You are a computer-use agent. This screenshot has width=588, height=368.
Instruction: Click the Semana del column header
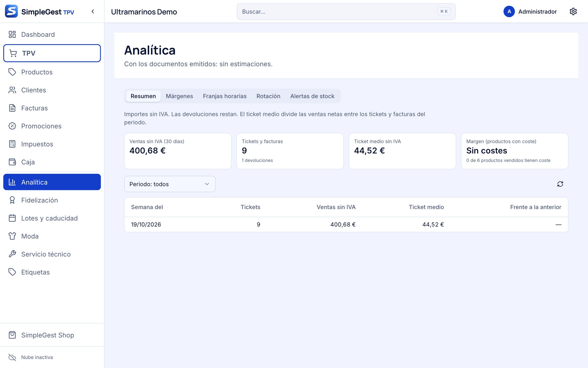tap(147, 207)
